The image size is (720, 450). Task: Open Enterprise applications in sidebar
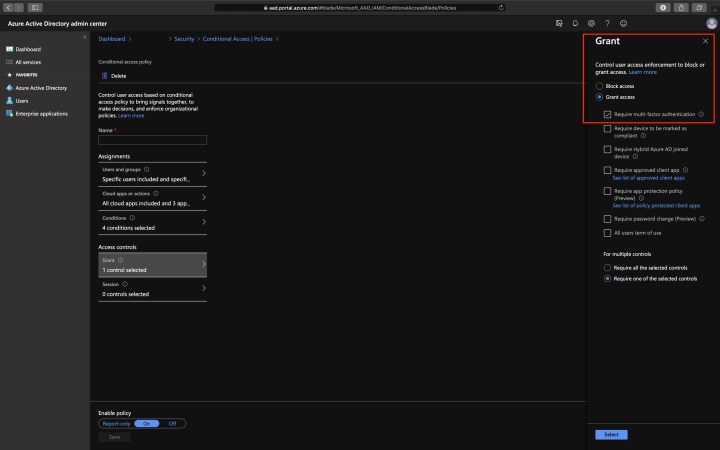coord(41,114)
